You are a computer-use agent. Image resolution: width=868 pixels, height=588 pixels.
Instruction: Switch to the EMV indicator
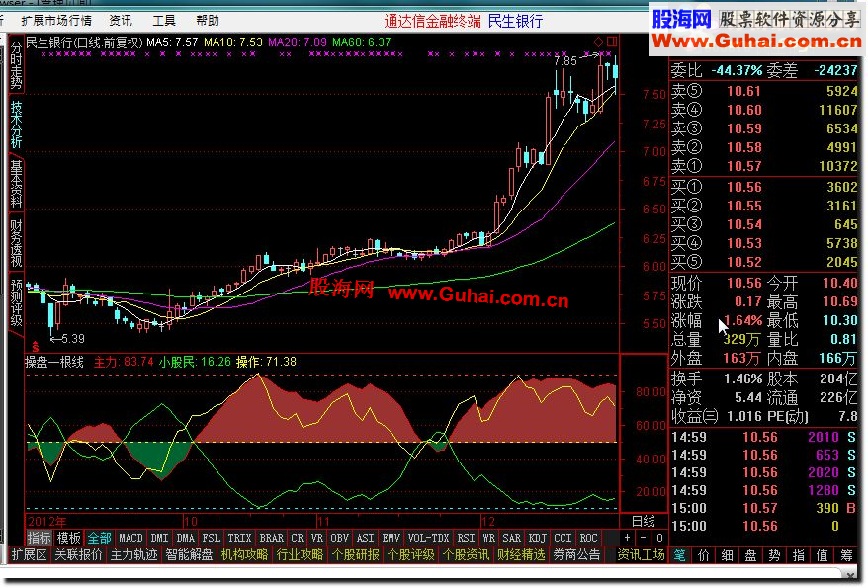click(391, 538)
